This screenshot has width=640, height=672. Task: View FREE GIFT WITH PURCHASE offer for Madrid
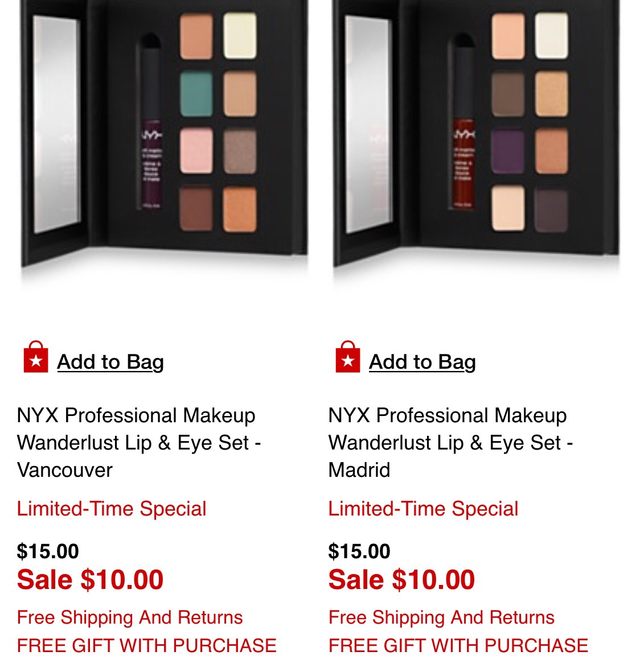458,645
